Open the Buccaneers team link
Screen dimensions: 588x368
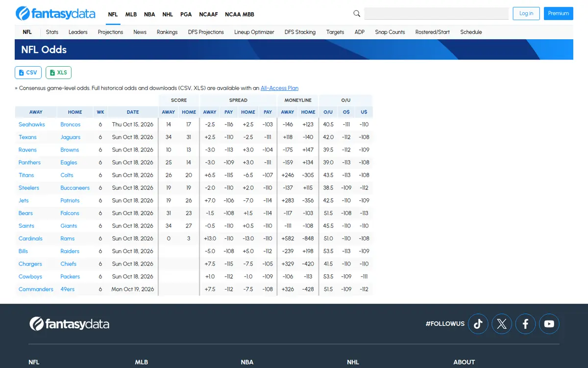[x=75, y=188]
